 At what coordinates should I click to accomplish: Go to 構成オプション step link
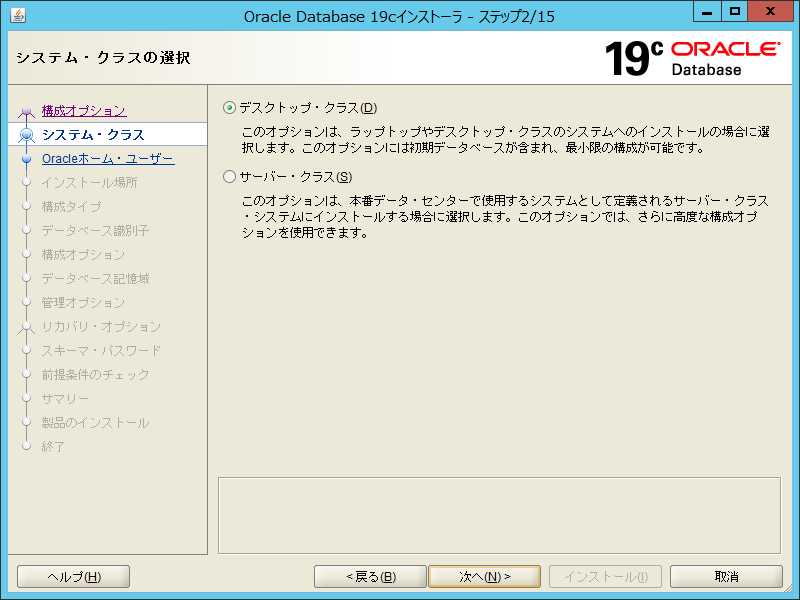84,110
